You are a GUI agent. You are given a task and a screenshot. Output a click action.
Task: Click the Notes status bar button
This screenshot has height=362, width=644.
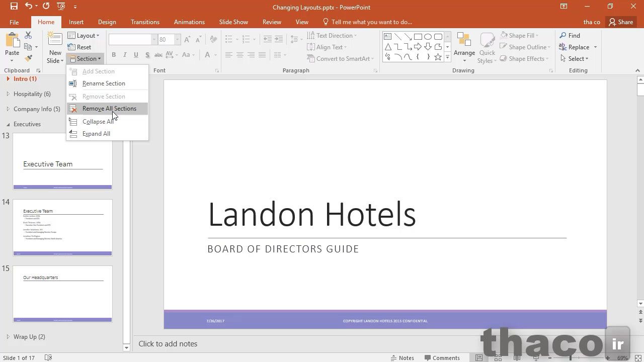[403, 357]
